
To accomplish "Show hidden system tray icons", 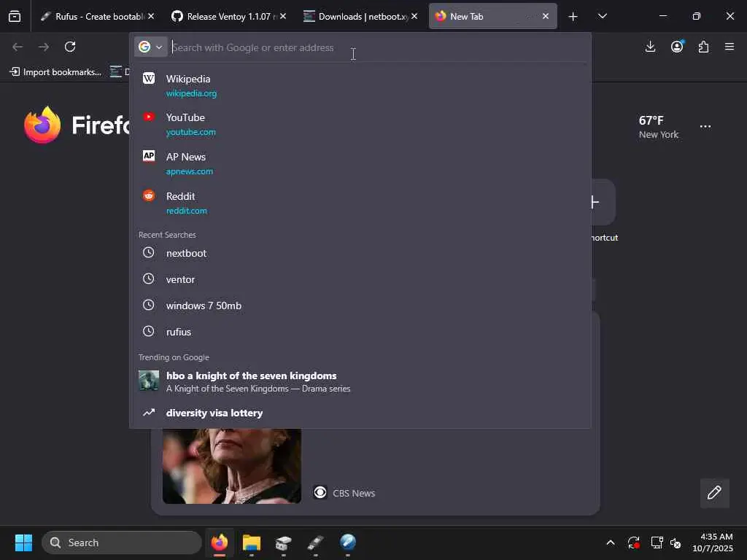I will (x=611, y=542).
